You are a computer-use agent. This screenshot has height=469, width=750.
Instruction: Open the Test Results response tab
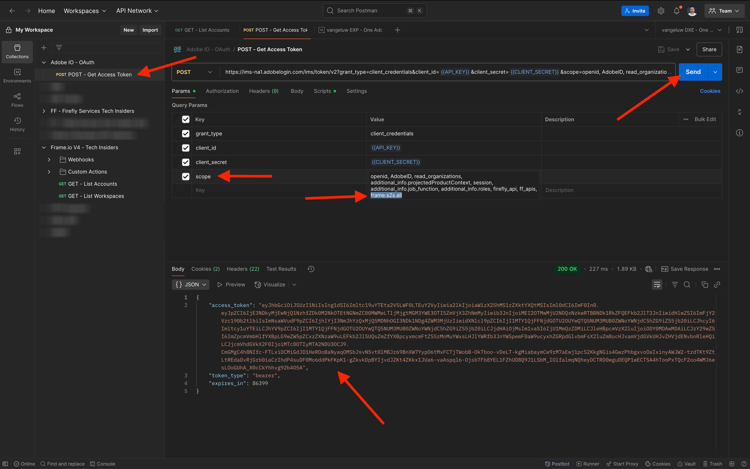[x=281, y=269]
